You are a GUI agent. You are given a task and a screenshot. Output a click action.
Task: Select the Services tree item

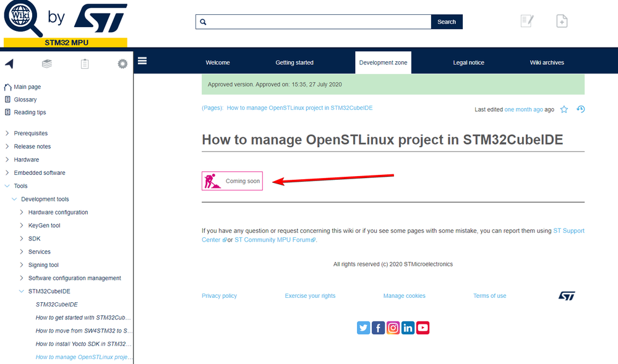coord(40,252)
